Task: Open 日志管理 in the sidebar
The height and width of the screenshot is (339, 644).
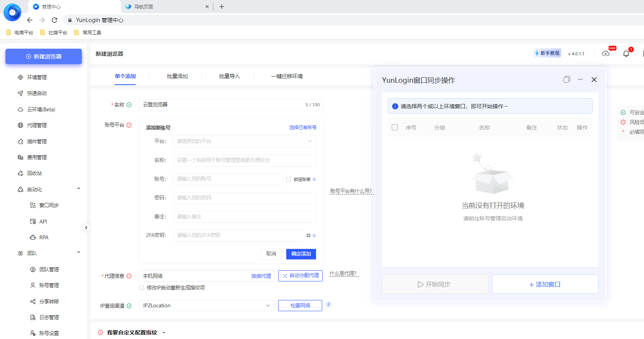Action: [49, 317]
